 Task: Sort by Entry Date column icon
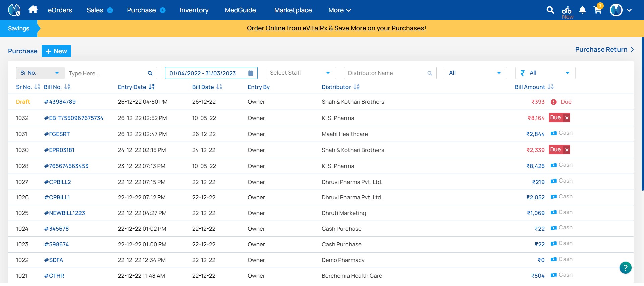click(152, 87)
